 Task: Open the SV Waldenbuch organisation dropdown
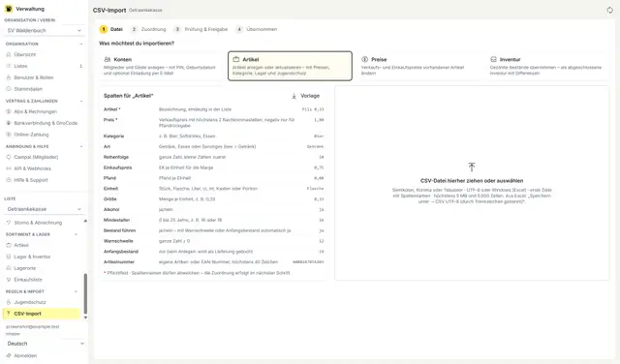45,30
